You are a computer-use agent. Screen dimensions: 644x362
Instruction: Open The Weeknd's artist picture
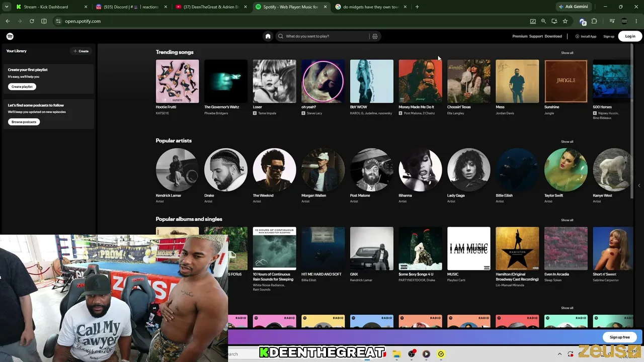(x=274, y=170)
